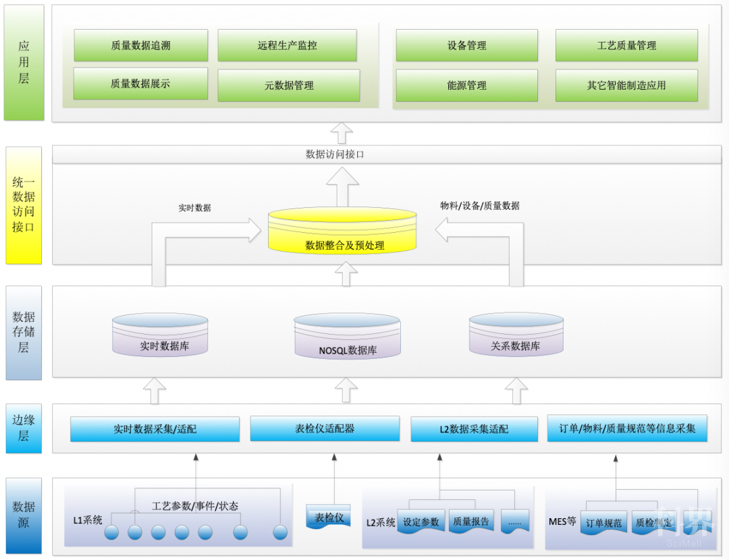Click the L1系统 label
Viewport: 729px width, 560px height.
[x=88, y=520]
